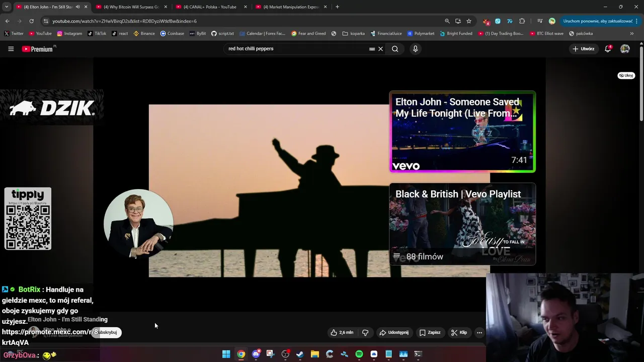Share video with Udostępnij button
Screen dimensions: 644x362
coord(394,332)
